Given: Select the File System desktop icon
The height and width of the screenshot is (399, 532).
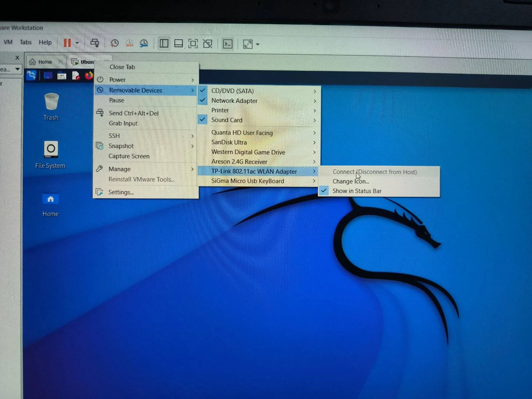Looking at the screenshot, I should (50, 155).
